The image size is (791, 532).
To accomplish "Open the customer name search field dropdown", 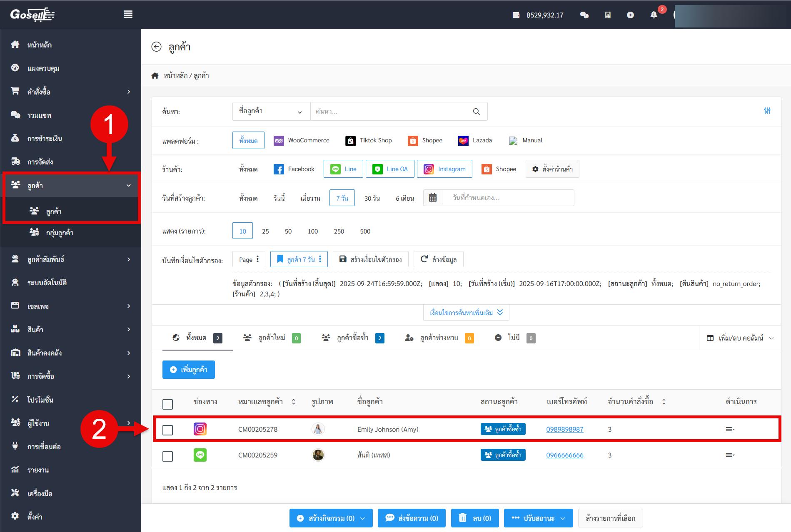I will click(x=271, y=112).
